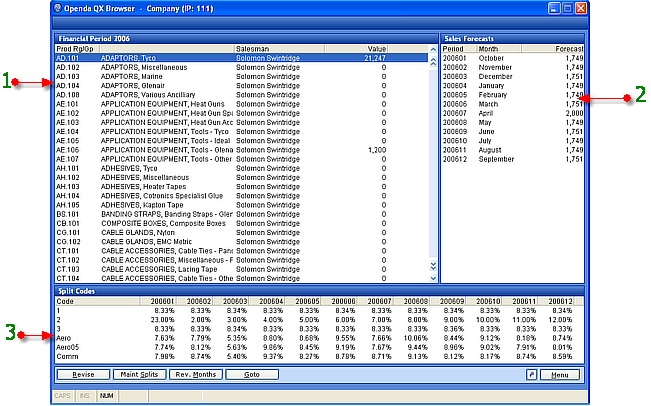Screen dimensions: 651x406
Task: Select forecast period 200608 May
Action: pyautogui.click(x=513, y=122)
